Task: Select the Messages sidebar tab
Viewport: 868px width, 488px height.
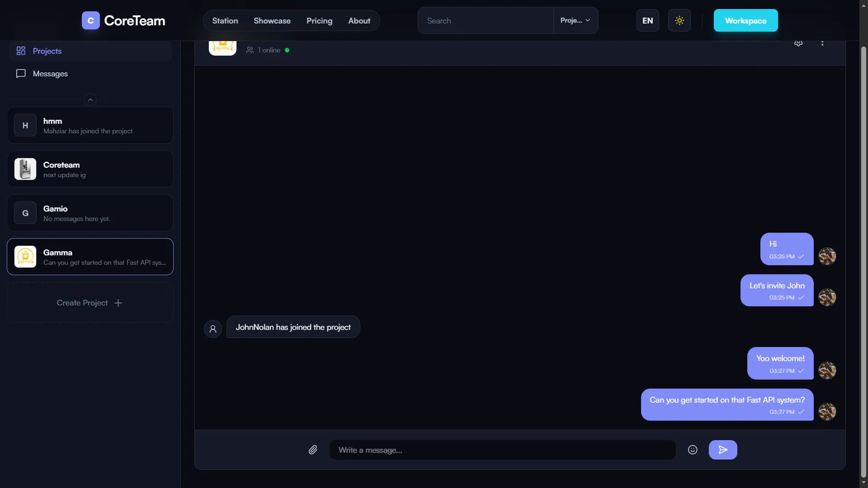Action: [x=90, y=74]
